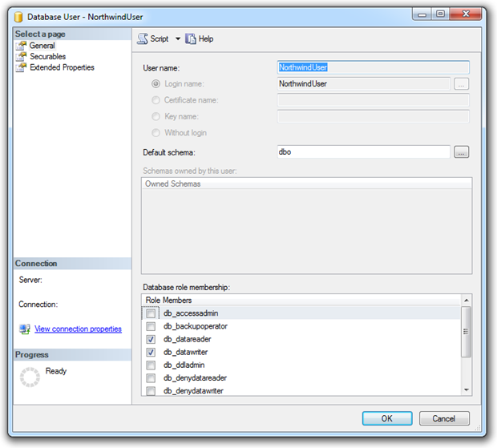The width and height of the screenshot is (497, 448).
Task: Uncheck the db_datawriter role
Action: [151, 353]
